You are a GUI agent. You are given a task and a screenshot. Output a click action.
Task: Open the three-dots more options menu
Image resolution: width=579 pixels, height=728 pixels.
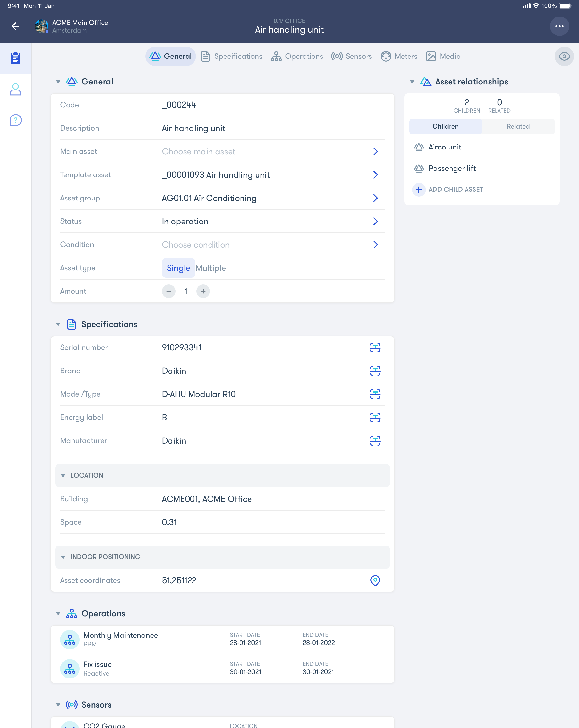tap(559, 26)
